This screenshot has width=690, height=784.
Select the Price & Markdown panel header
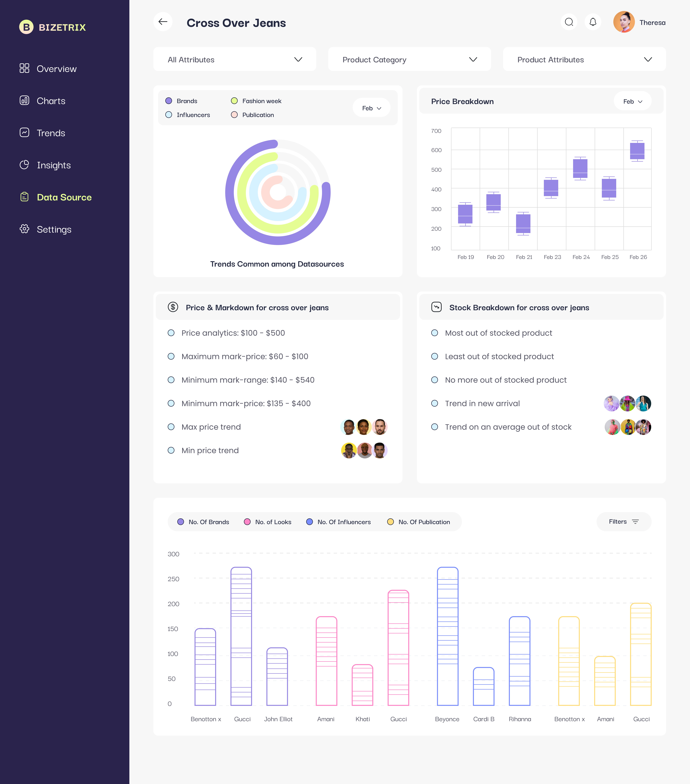click(257, 307)
